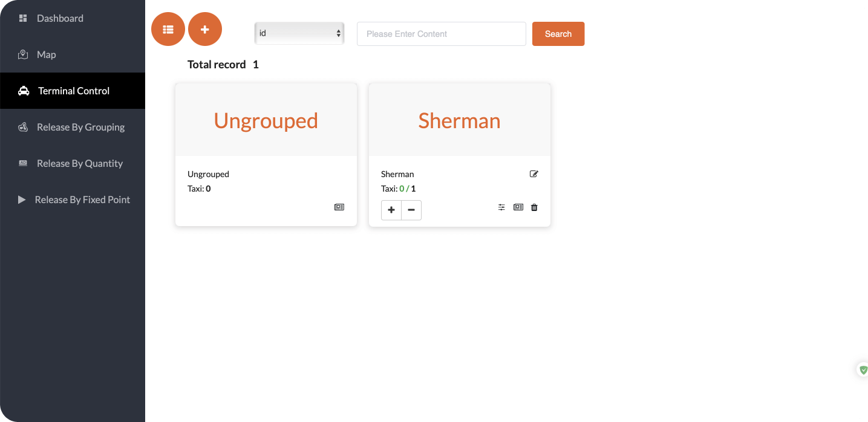
Task: View details icon on the Sherman card
Action: pyautogui.click(x=518, y=207)
